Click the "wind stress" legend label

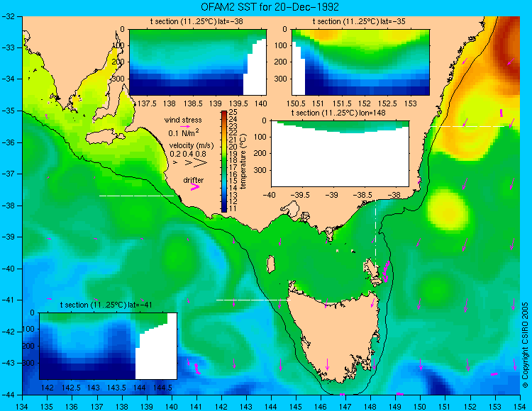(183, 120)
